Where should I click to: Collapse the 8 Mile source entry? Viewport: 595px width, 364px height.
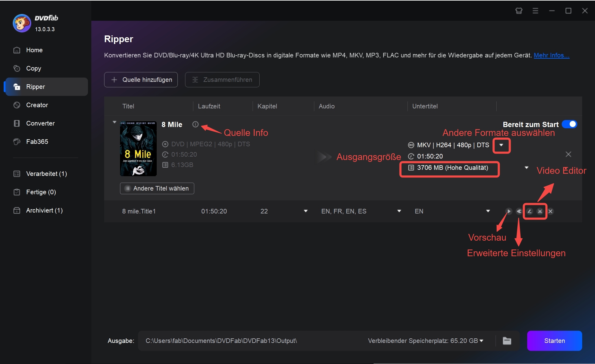tap(115, 122)
